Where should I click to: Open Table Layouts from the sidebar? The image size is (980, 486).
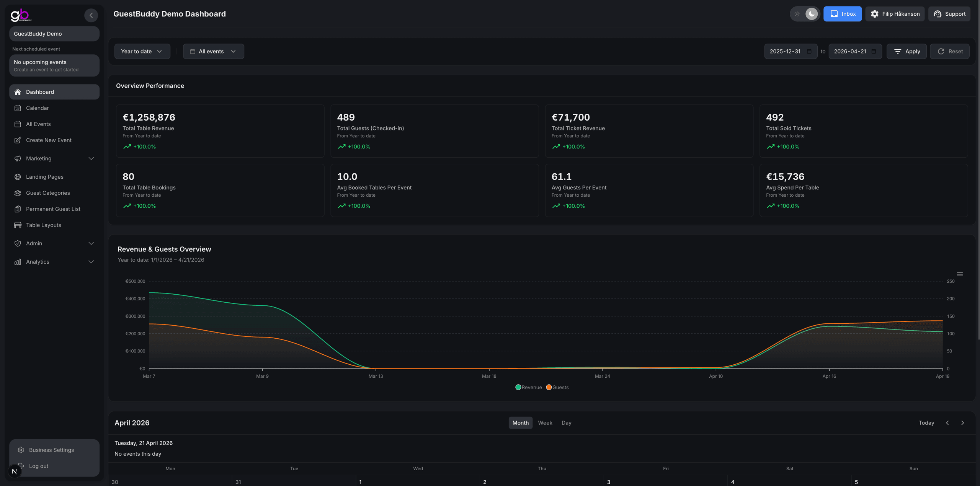[x=43, y=225]
